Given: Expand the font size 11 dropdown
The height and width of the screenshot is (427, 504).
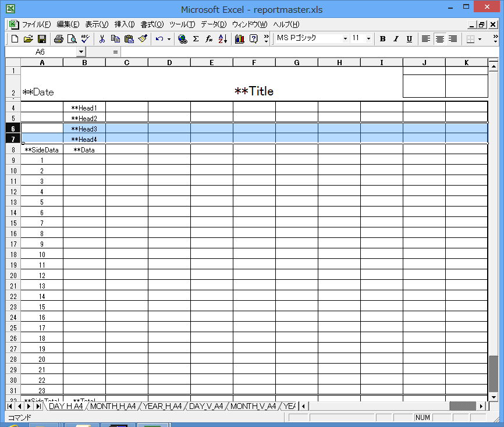Looking at the screenshot, I should (368, 39).
